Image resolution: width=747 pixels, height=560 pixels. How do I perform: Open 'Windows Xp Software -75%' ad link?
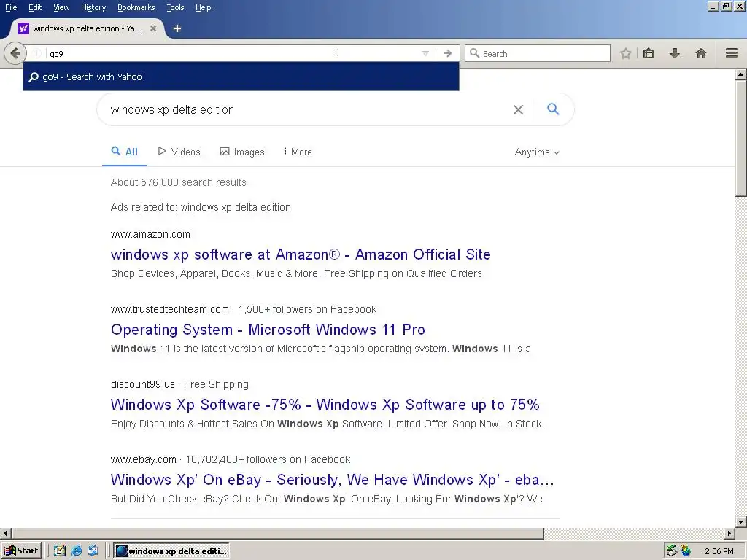(x=325, y=405)
